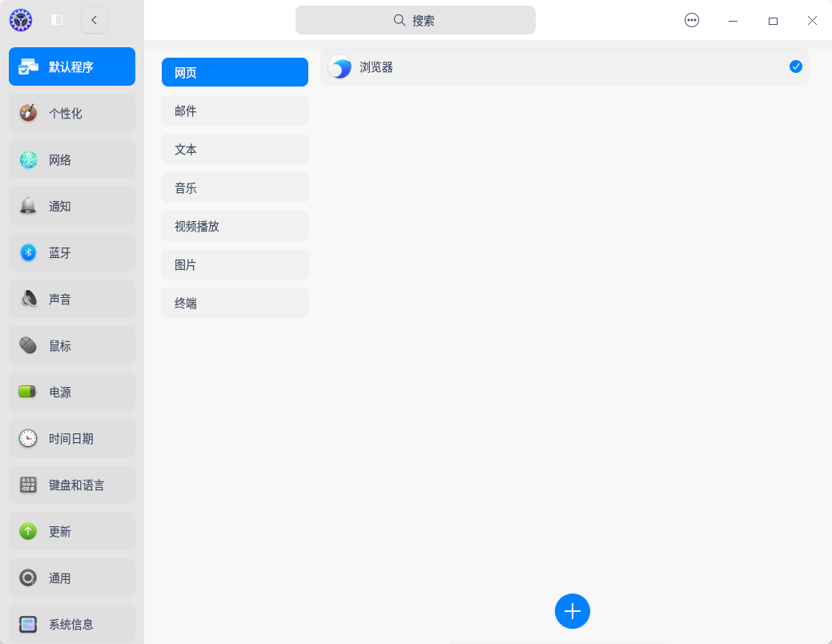This screenshot has width=832, height=644.
Task: Minimize the Control Center window
Action: (733, 21)
